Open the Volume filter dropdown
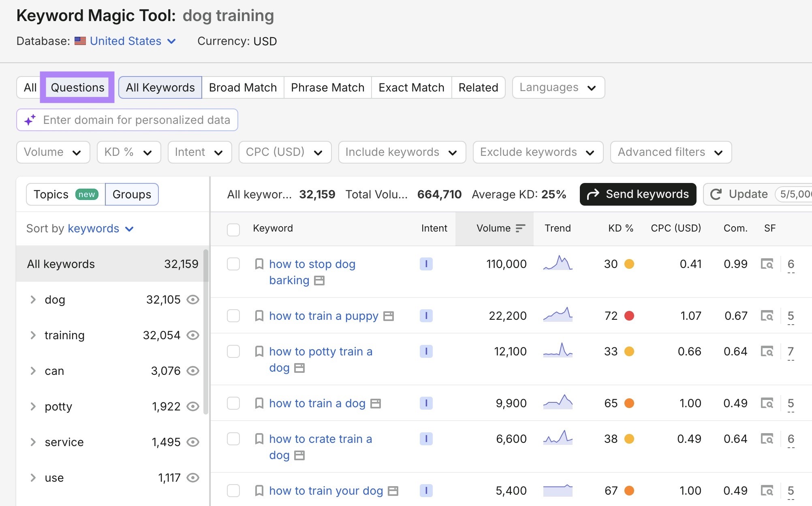This screenshot has width=812, height=506. pos(53,152)
